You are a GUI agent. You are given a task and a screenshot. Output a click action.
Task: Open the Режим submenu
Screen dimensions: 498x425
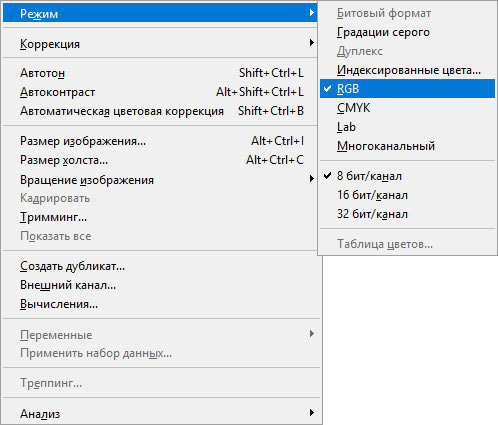[x=160, y=13]
